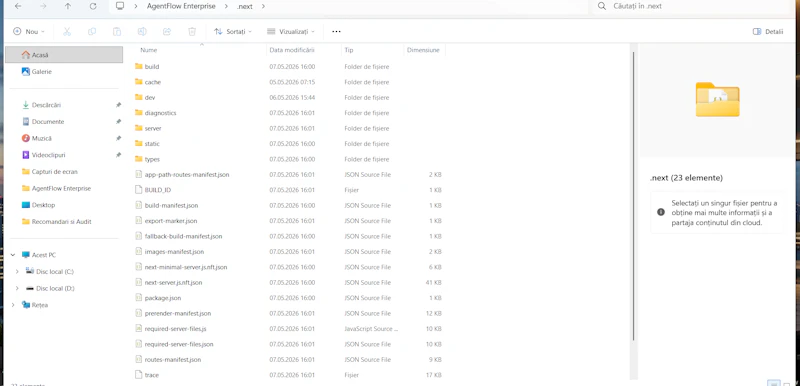This screenshot has height=386, width=800.
Task: Select the app-path-routes-manifest.json file
Action: coord(187,174)
